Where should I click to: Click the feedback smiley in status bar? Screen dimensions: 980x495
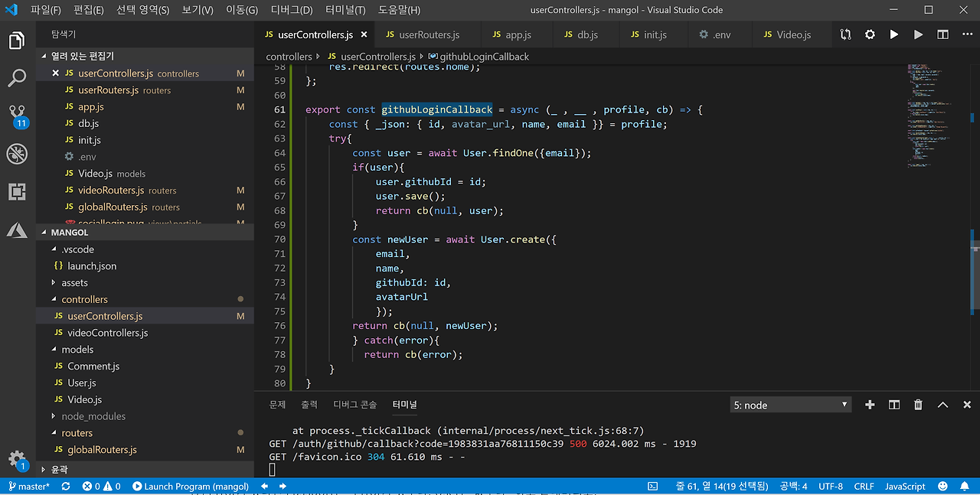coord(943,486)
